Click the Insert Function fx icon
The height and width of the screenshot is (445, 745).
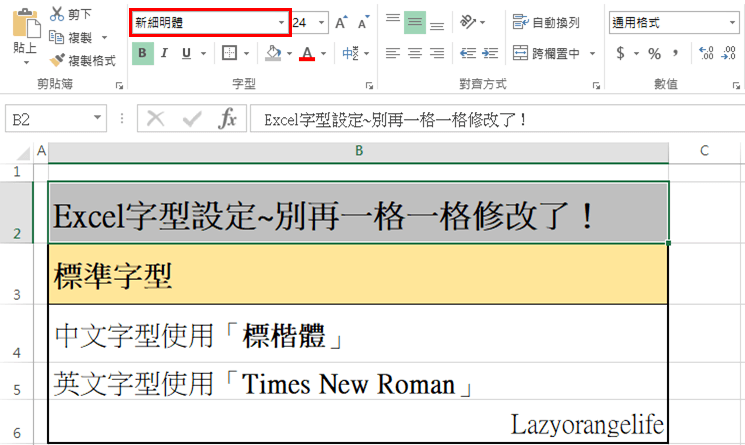click(x=228, y=119)
